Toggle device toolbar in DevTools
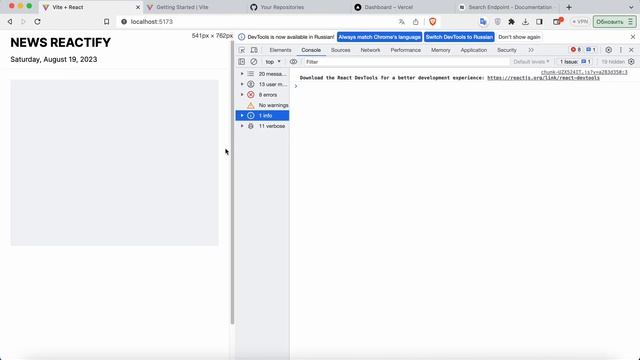640x360 pixels. (254, 50)
